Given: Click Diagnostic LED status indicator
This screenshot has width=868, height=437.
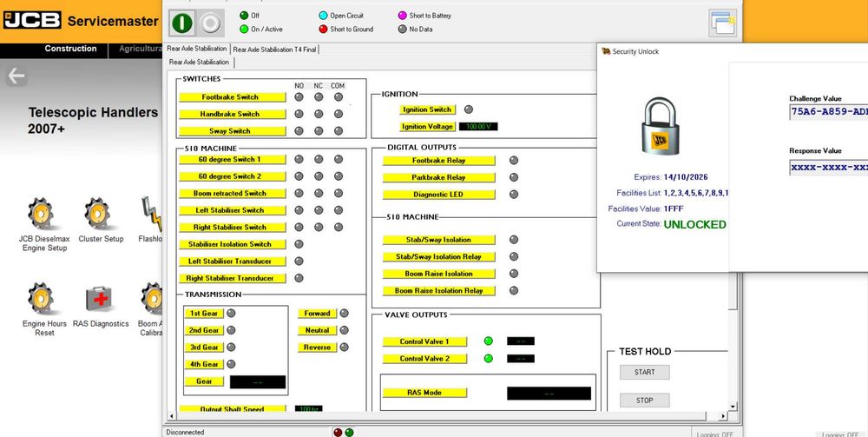Looking at the screenshot, I should (514, 195).
